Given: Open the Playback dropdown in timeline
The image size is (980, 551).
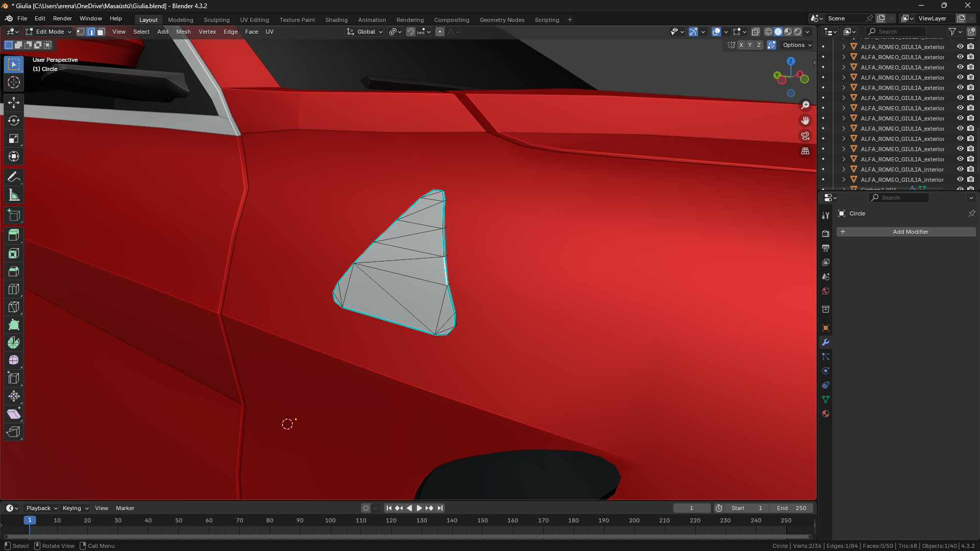Looking at the screenshot, I should pyautogui.click(x=41, y=508).
